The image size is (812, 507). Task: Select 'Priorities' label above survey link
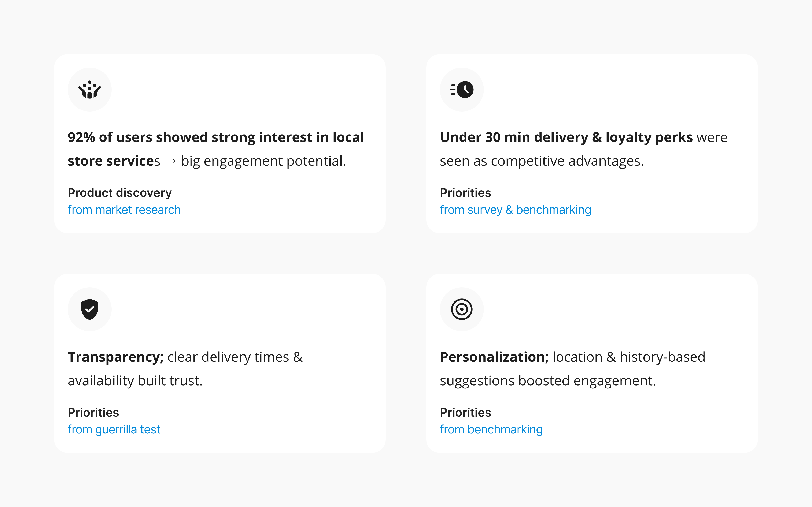(x=465, y=193)
